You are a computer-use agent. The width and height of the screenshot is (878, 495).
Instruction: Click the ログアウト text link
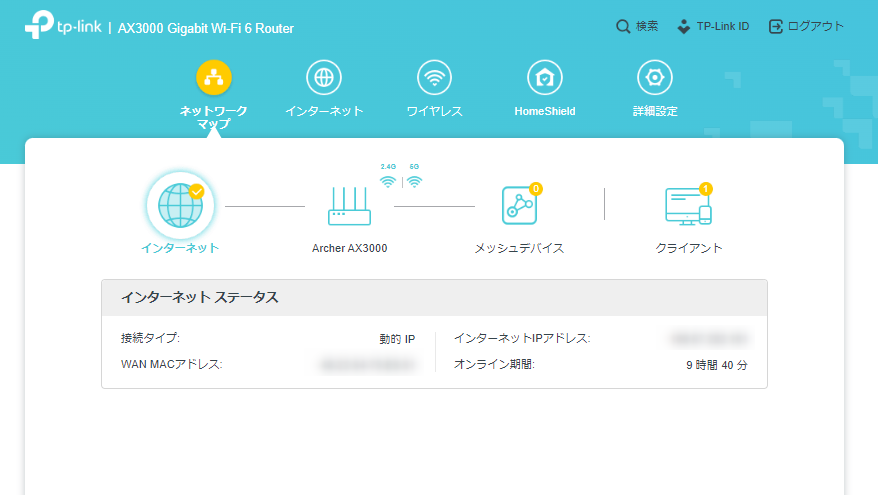pyautogui.click(x=816, y=26)
